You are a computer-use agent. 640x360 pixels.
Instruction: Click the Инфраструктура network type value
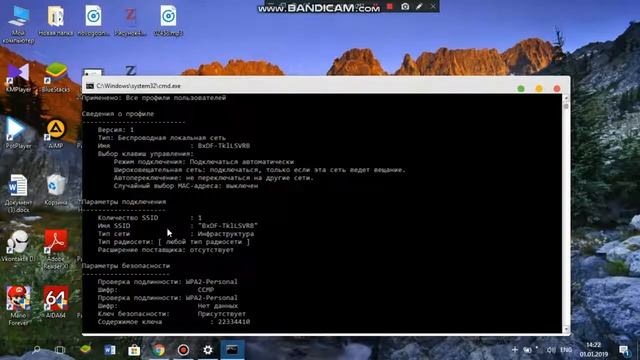pyautogui.click(x=226, y=234)
